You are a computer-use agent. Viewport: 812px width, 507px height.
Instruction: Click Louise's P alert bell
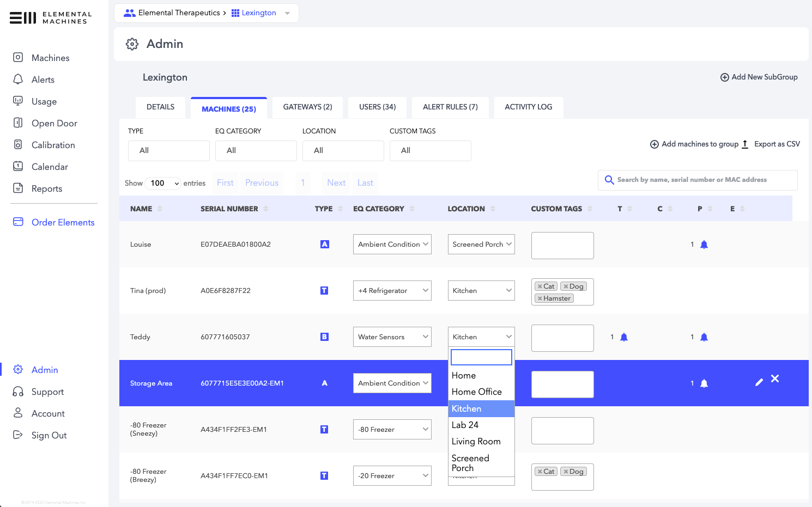(704, 245)
